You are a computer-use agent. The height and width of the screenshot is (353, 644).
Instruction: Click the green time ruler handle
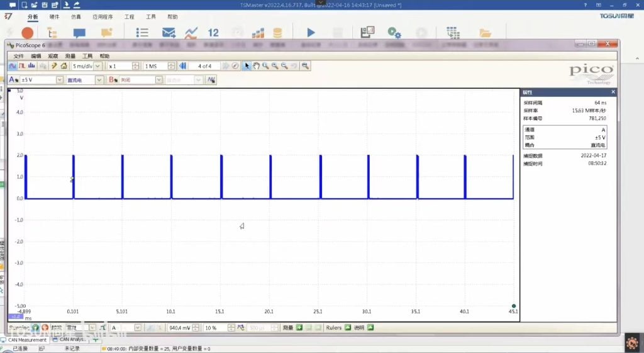point(514,306)
